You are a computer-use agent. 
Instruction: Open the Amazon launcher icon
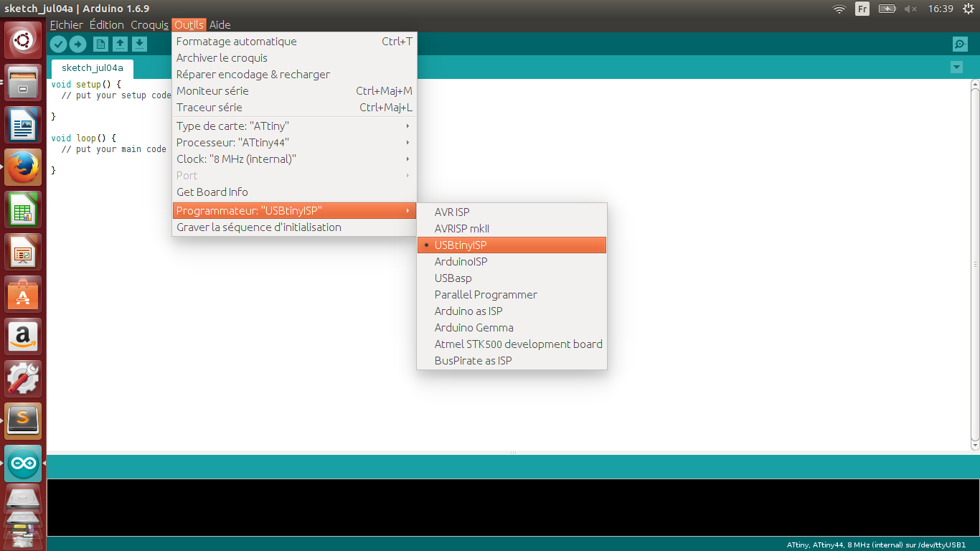tap(24, 336)
